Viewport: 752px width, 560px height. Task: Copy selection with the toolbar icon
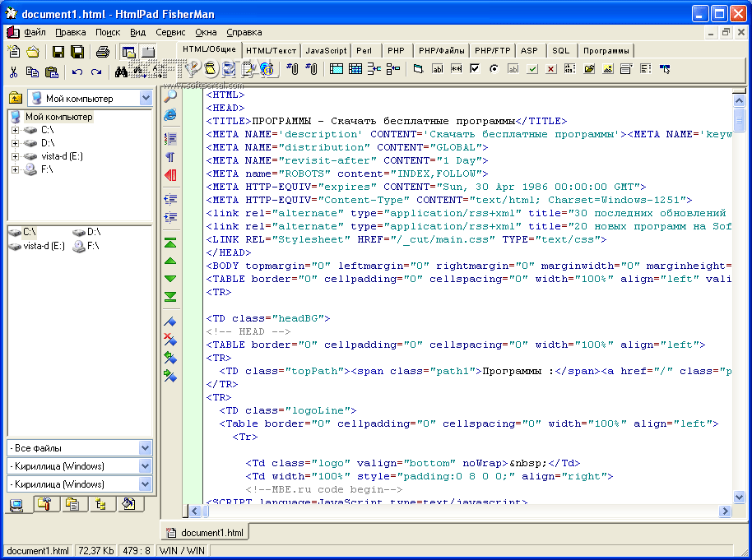[x=32, y=72]
